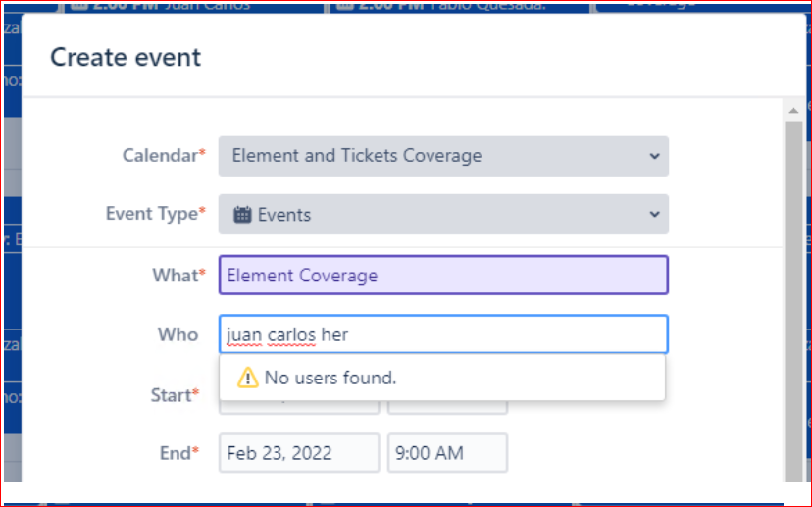The image size is (812, 507).
Task: Click the dialog's vertical scrollbar thumb
Action: (794, 294)
